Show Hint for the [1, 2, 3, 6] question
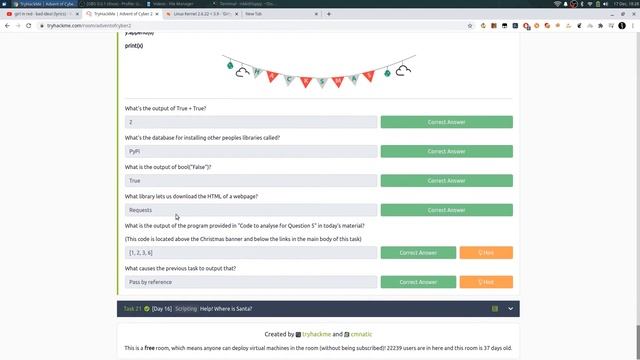The image size is (640, 360). (x=486, y=253)
